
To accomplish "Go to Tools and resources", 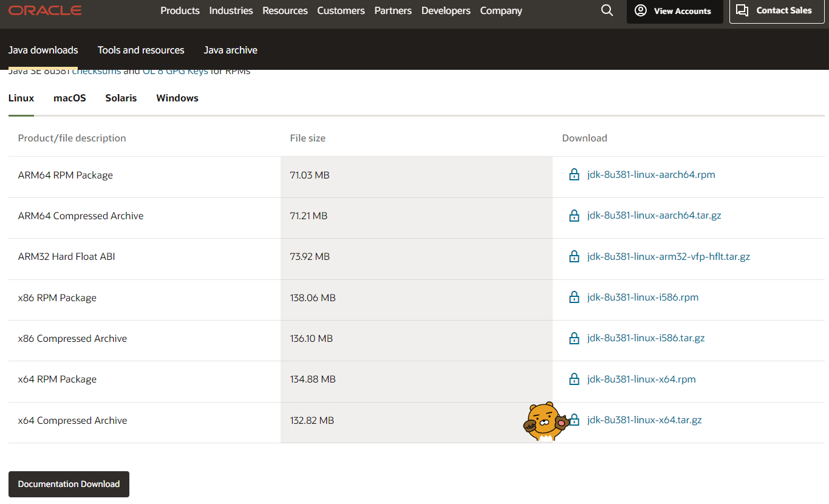I will [141, 50].
